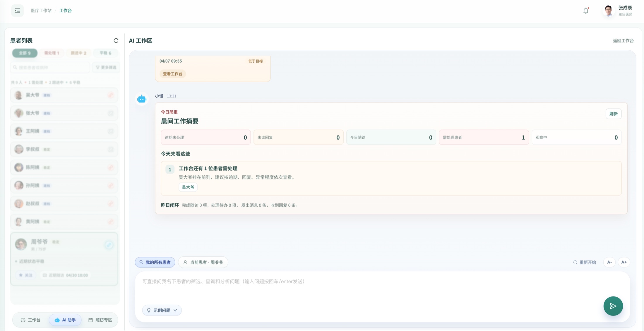Image resolution: width=644 pixels, height=331 pixels.
Task: Click 周爷爷's blue link icon
Action: pos(109,245)
